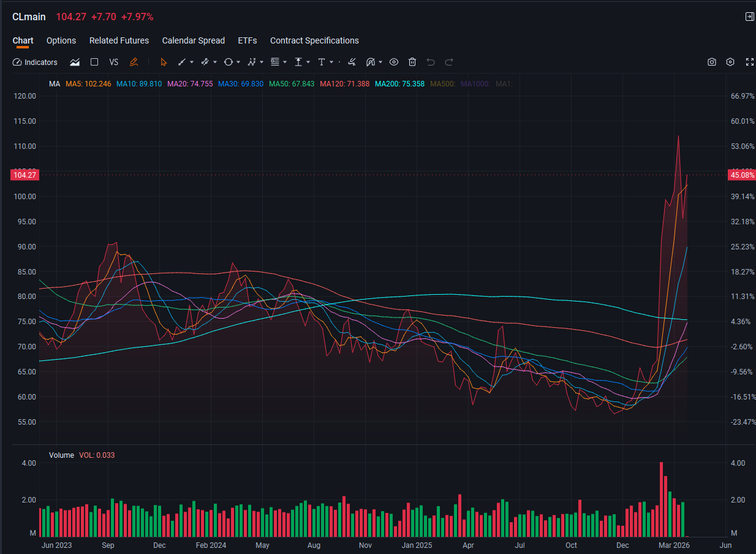Undo the last drawing action

431,62
